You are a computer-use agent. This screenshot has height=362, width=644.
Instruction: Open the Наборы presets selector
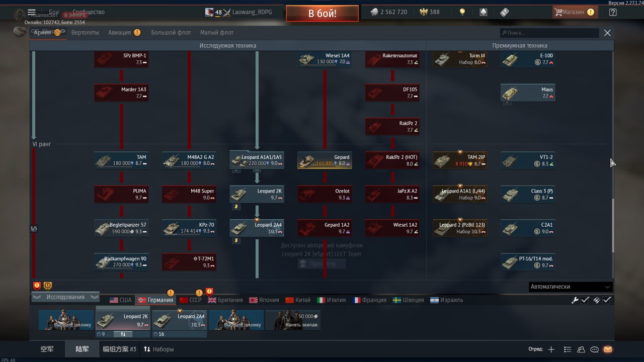pos(158,349)
